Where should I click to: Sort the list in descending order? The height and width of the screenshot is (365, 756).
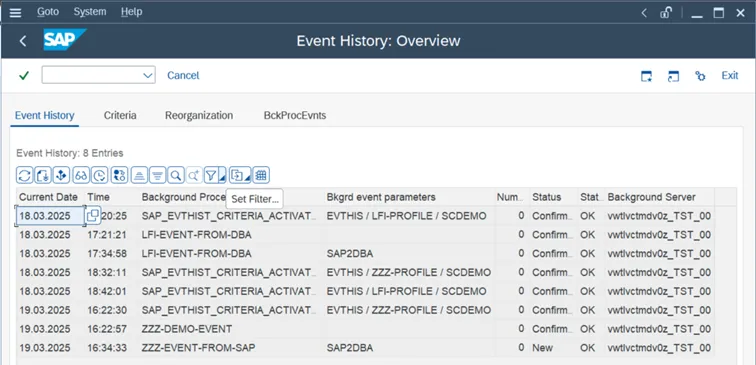[x=157, y=176]
